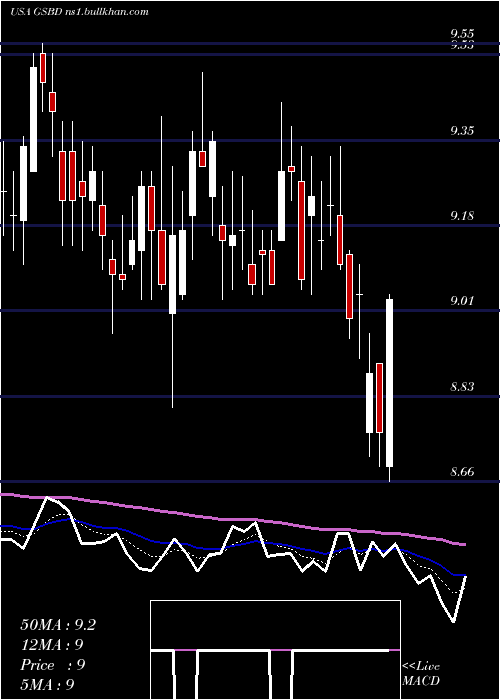Click the 50MA : 9.2 readout
The image size is (500, 700).
point(58,625)
